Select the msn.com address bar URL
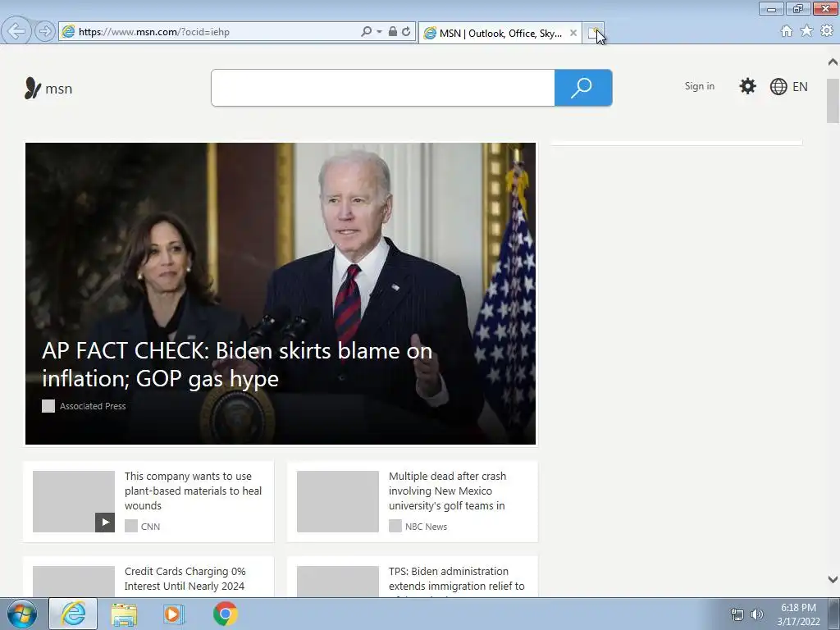 pyautogui.click(x=153, y=32)
